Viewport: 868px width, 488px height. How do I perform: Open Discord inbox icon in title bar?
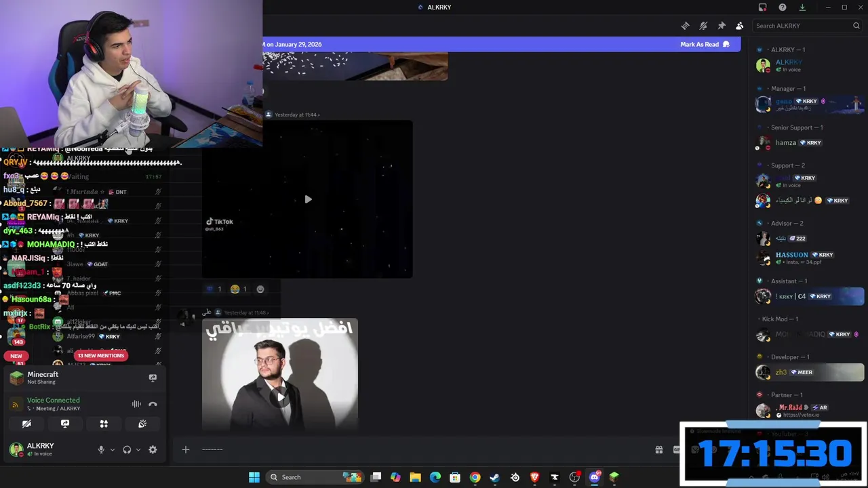(763, 7)
